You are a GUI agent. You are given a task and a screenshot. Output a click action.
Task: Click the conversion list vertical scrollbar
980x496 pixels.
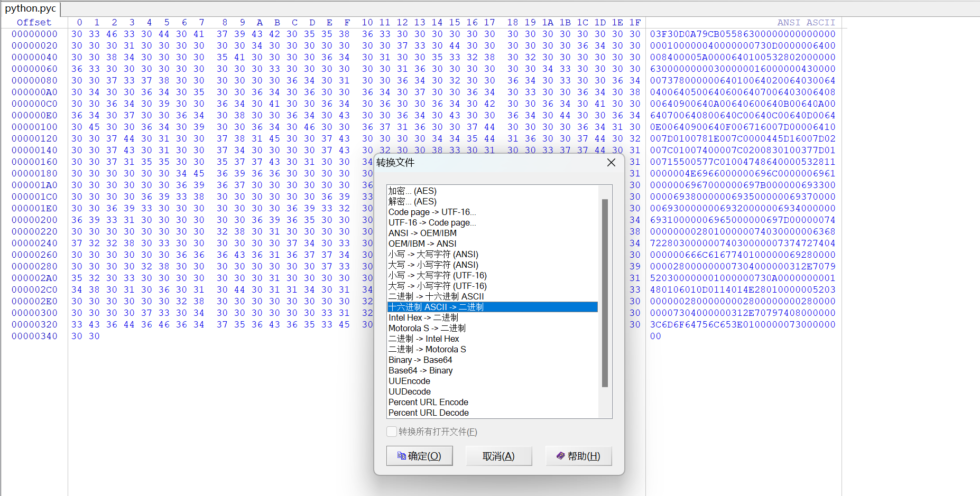tap(605, 293)
